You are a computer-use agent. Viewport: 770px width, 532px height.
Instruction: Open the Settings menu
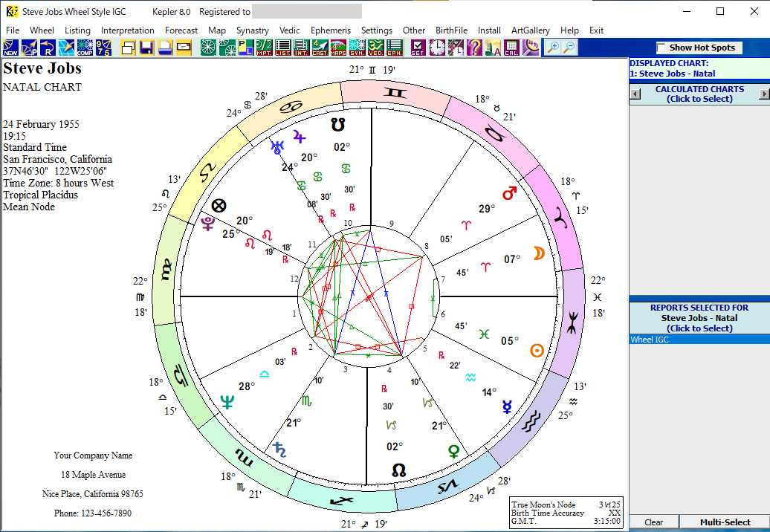(x=377, y=30)
